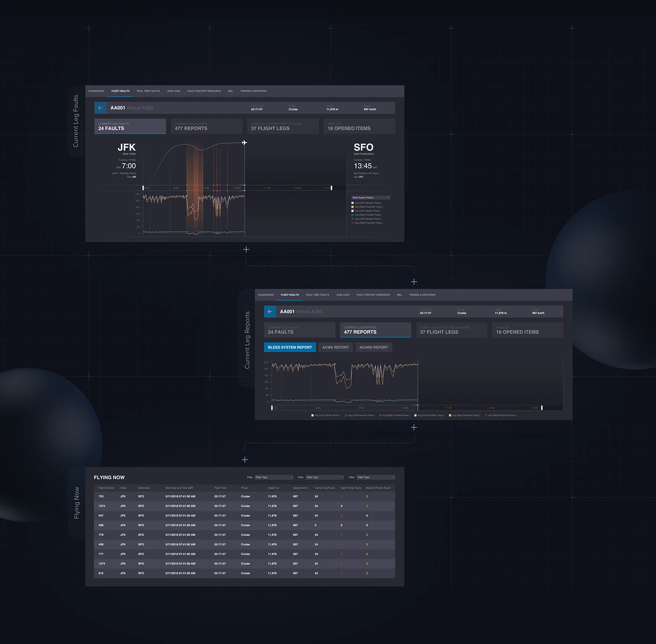Open 37 Flight Legs card in Faults panel
Screen dimensions: 656x644
[x=283, y=126]
